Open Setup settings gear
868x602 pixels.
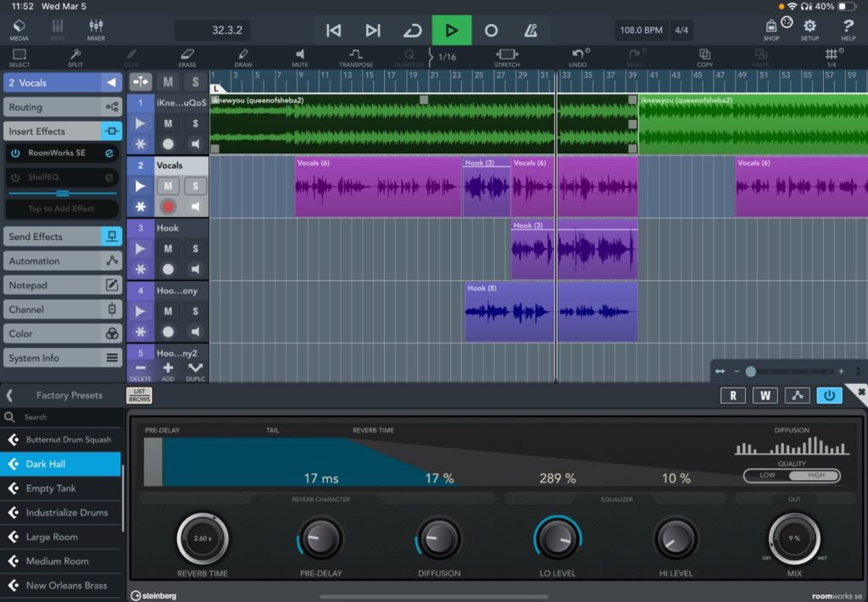[810, 30]
